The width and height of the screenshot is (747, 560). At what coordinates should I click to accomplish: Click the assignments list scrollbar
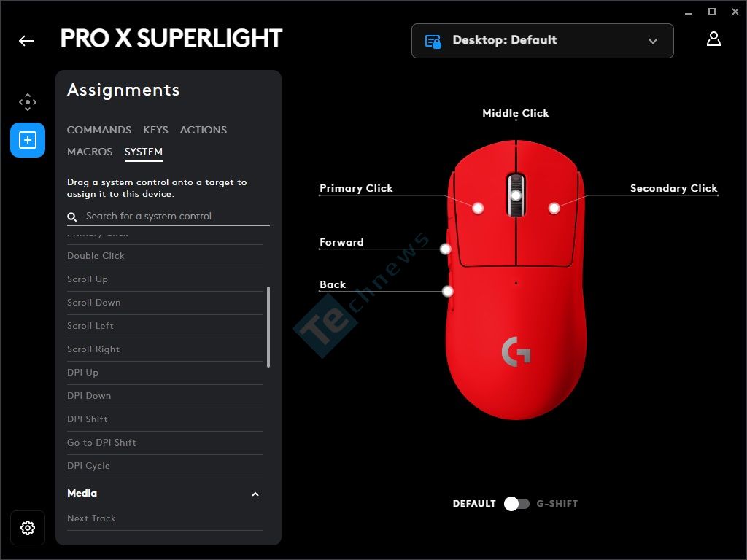coord(268,327)
